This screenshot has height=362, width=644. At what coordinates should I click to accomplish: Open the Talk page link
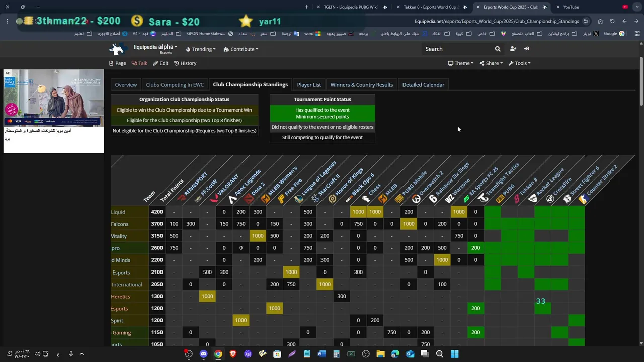[139, 63]
